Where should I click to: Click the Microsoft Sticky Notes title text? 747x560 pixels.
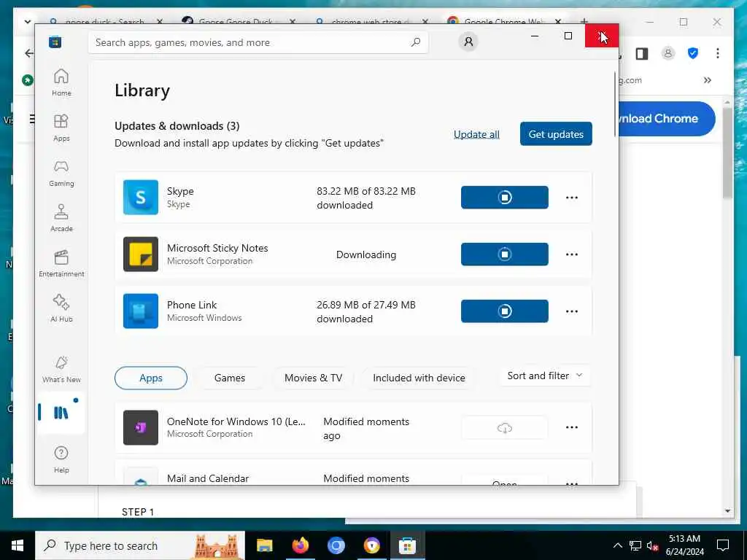point(217,248)
